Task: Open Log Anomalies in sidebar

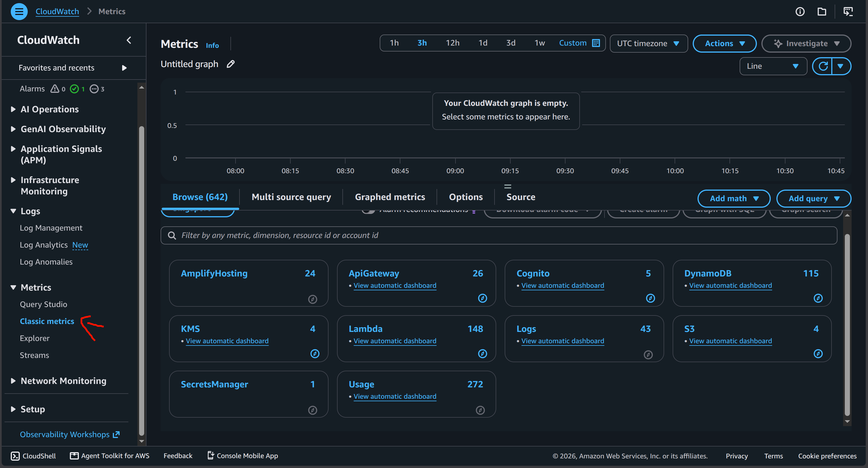Action: pyautogui.click(x=46, y=262)
